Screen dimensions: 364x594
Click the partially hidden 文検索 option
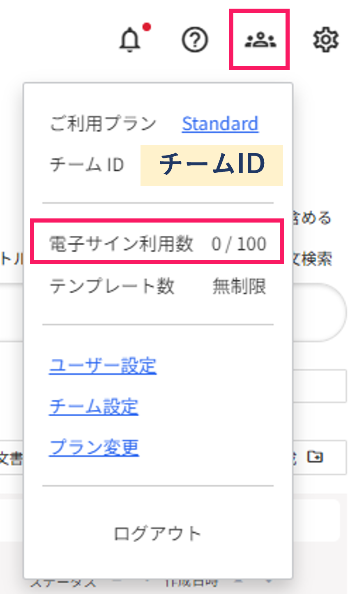tap(312, 259)
